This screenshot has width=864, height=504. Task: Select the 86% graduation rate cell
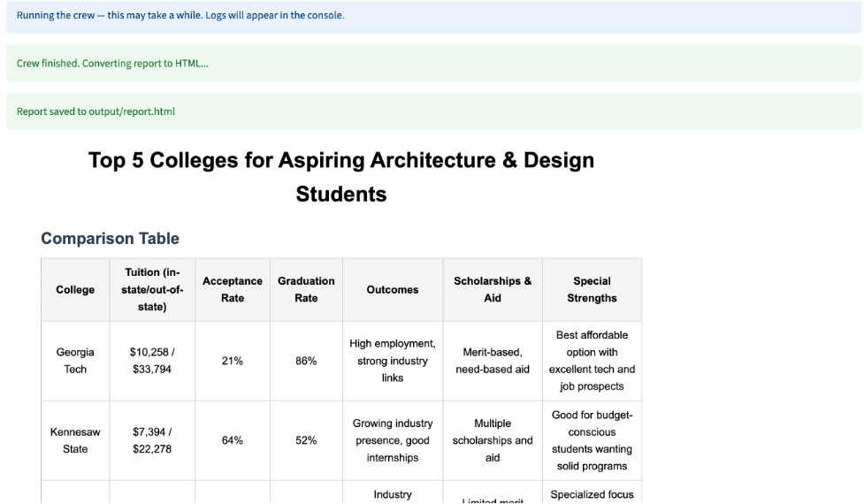coord(306,361)
